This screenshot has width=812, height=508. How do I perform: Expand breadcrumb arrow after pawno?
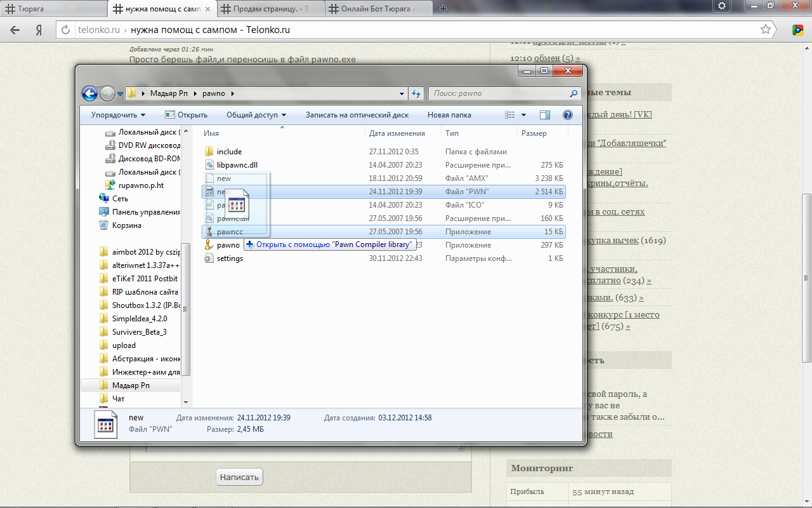[x=232, y=93]
